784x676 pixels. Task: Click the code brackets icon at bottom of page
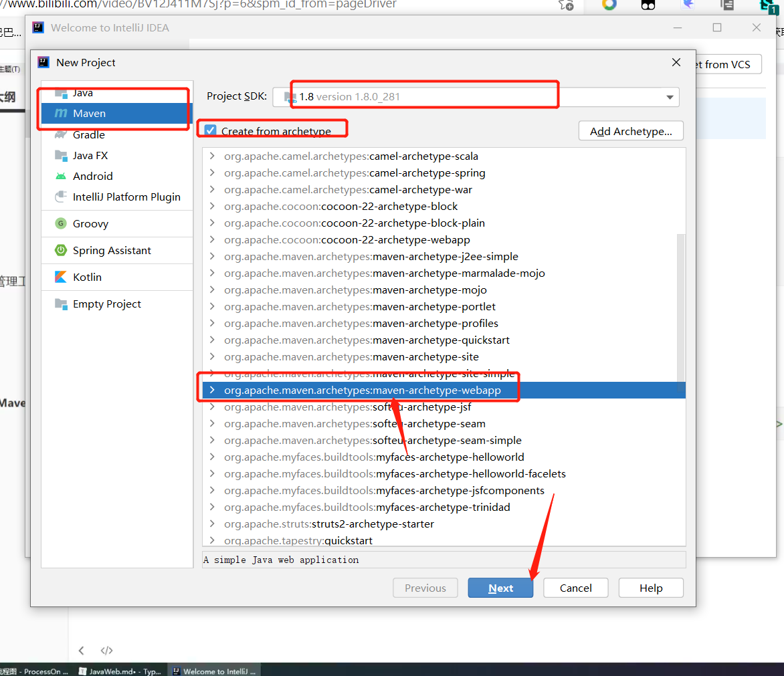tap(106, 650)
